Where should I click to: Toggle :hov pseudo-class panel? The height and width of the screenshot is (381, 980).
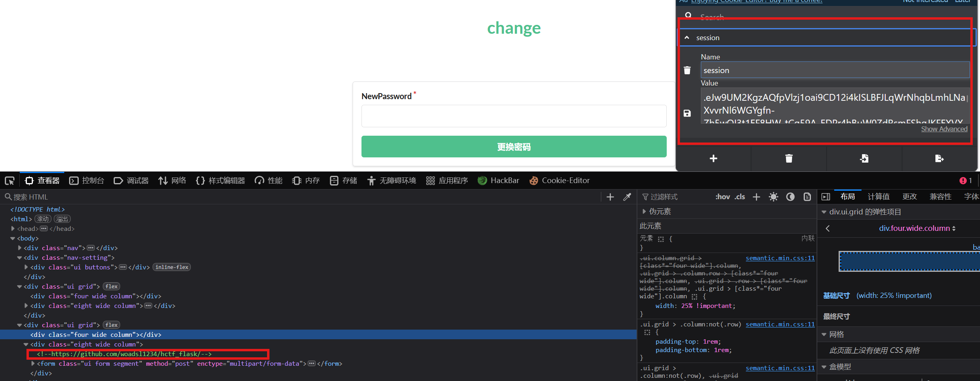point(723,197)
